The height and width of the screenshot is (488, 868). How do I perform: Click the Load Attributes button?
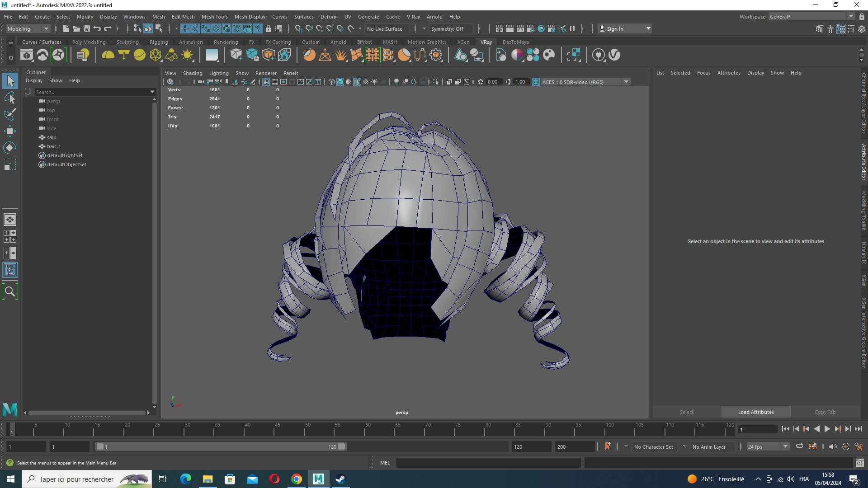click(x=755, y=412)
